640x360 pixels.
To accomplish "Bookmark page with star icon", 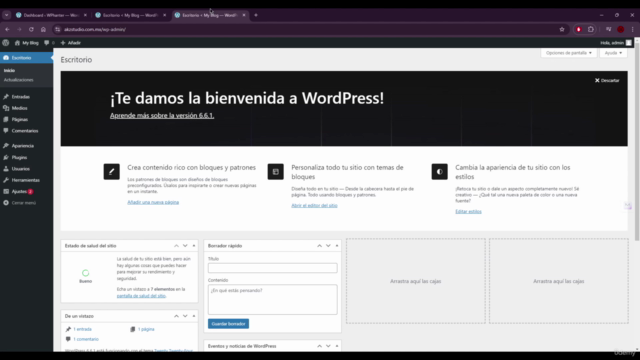I will click(x=562, y=29).
